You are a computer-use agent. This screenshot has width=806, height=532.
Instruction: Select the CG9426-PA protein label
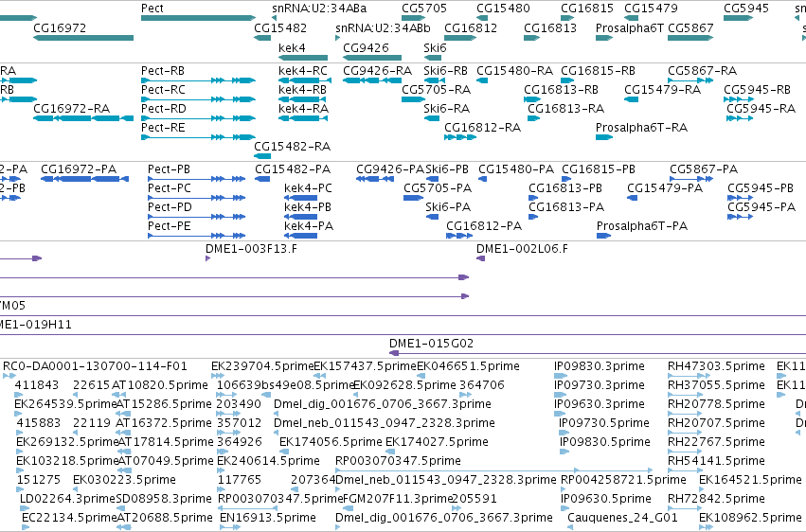390,168
